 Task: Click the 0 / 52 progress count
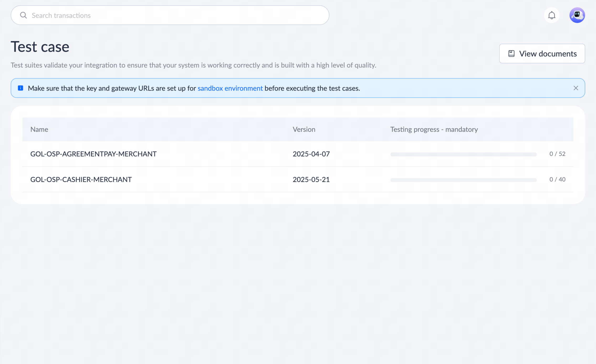[557, 154]
